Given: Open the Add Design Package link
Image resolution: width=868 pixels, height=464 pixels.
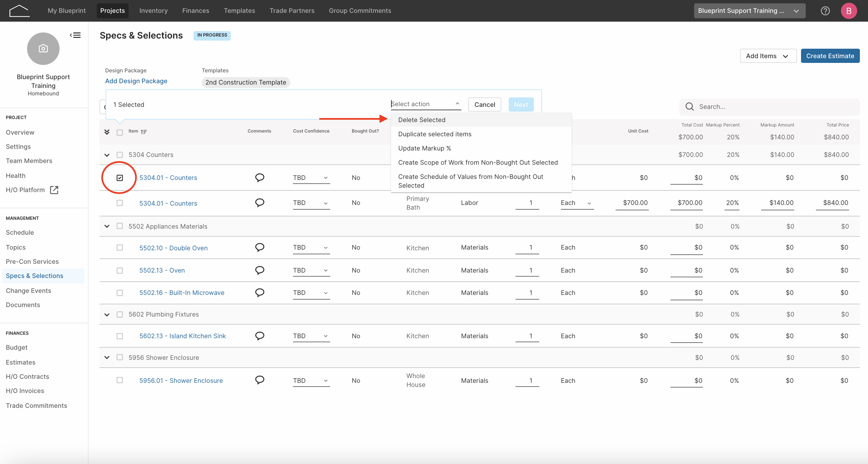Looking at the screenshot, I should (136, 81).
